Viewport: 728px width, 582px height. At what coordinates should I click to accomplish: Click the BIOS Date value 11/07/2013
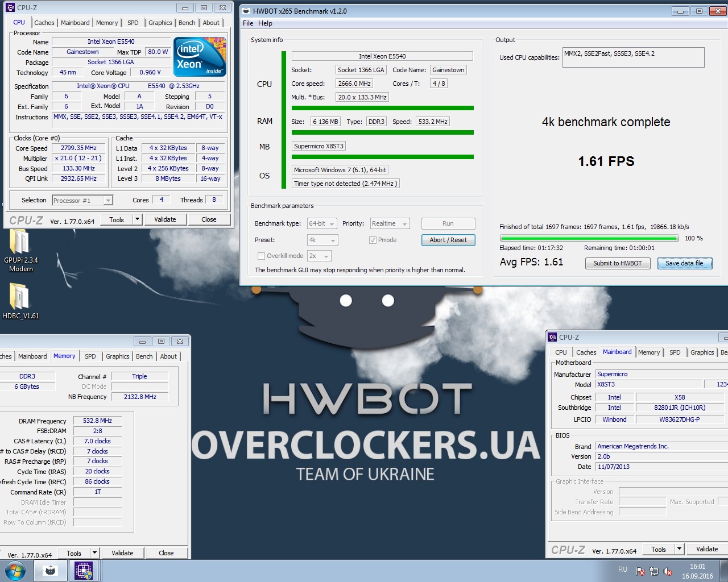[x=662, y=467]
